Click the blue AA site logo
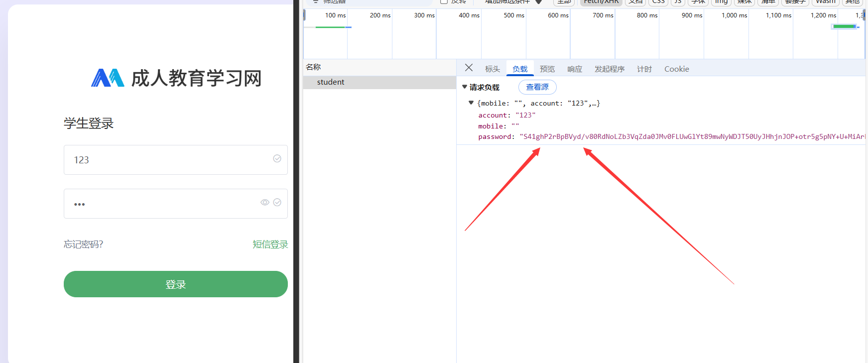868x363 pixels. [108, 78]
